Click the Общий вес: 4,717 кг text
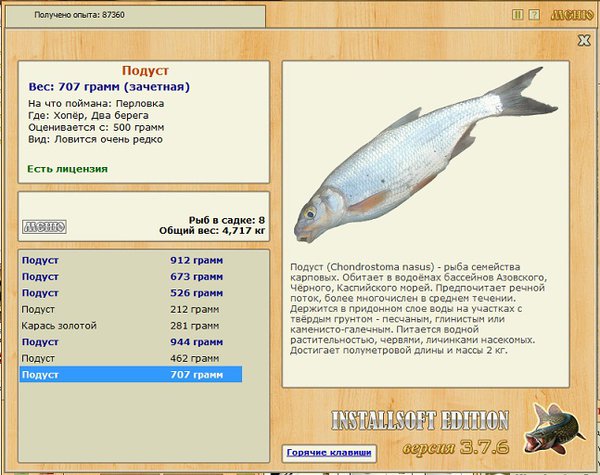Image resolution: width=600 pixels, height=475 pixels. coord(212,230)
